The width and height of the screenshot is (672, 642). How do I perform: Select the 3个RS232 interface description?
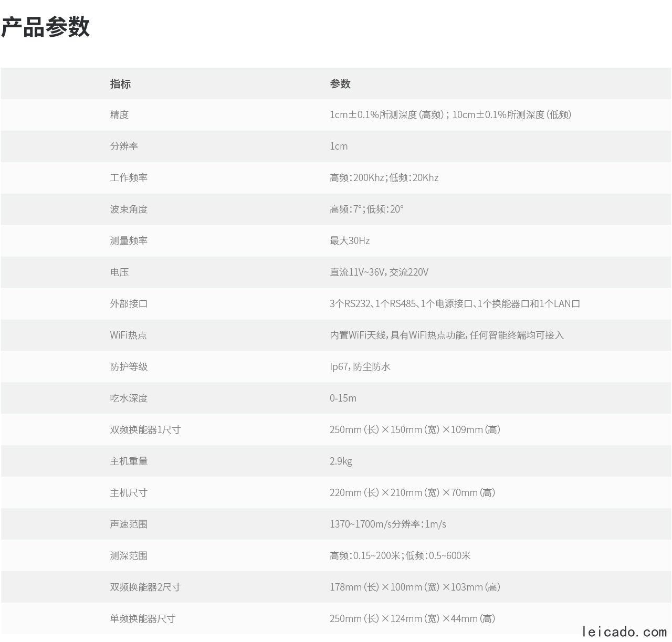455,304
